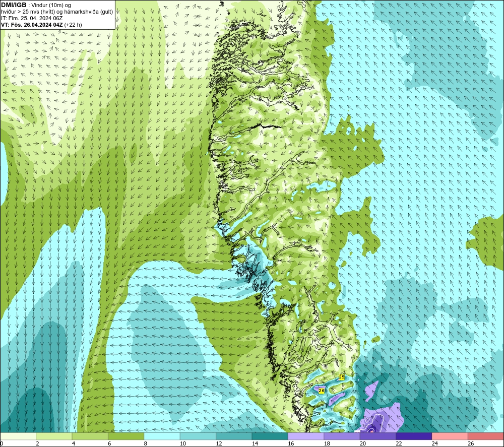
Task: Click the yellow gust label '25' on the map
Action: coord(342,377)
